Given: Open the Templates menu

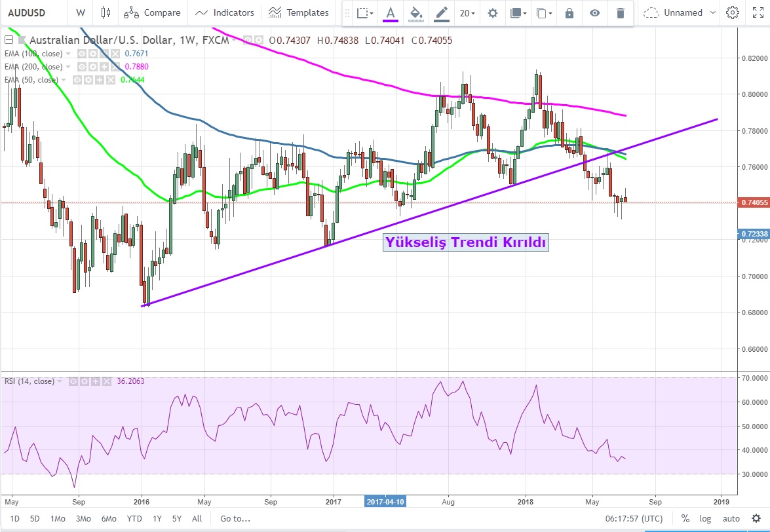Looking at the screenshot, I should pos(299,12).
